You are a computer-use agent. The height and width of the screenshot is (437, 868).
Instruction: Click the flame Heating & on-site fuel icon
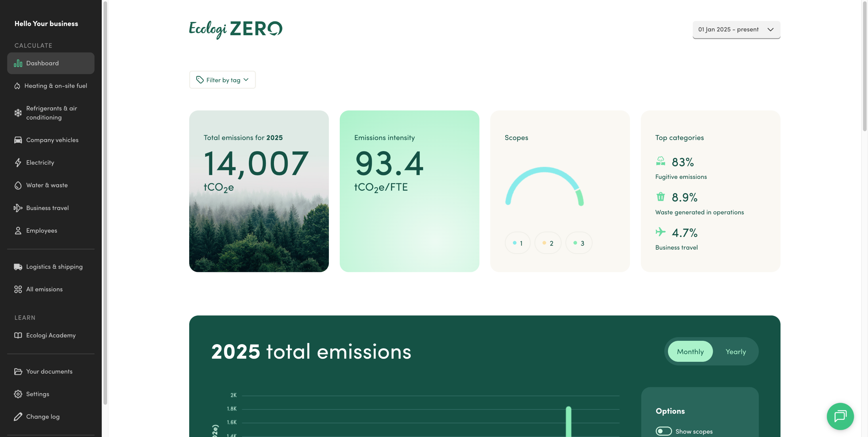tap(17, 86)
